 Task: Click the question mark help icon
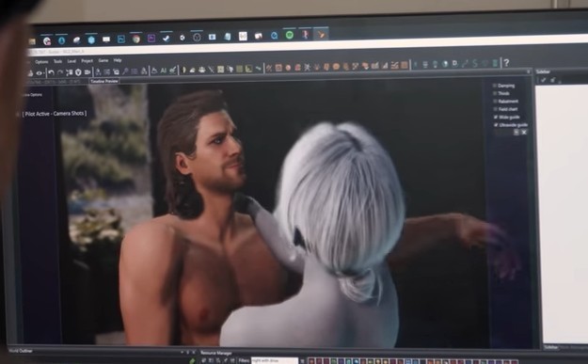click(506, 63)
